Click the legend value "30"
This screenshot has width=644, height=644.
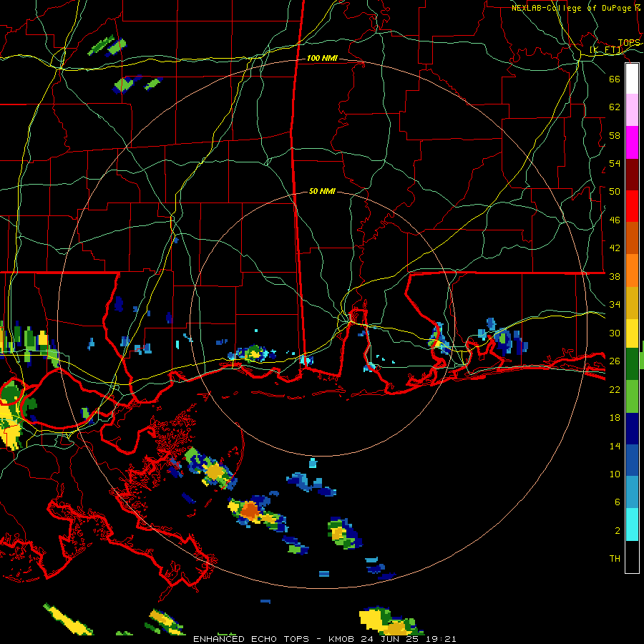(615, 333)
